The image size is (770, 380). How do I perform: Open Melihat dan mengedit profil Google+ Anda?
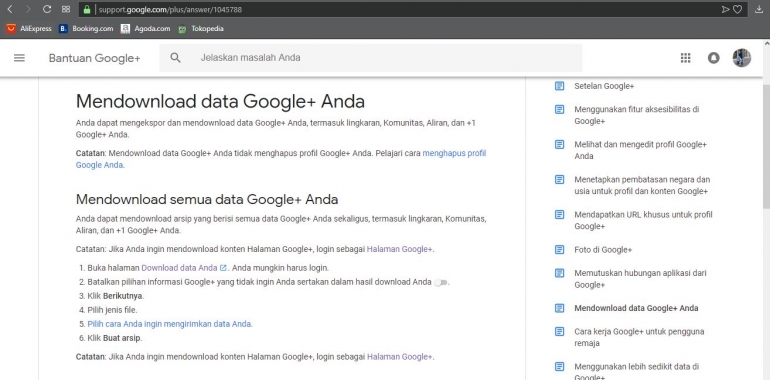640,150
